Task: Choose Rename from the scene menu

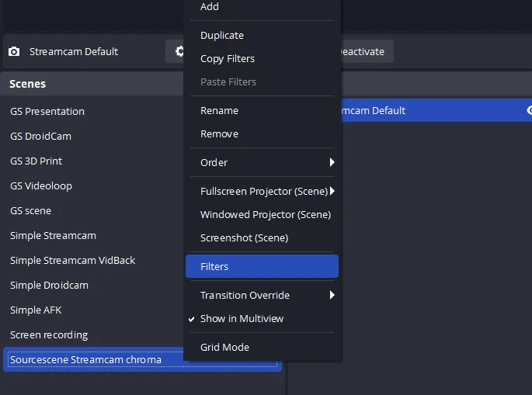Action: [219, 111]
